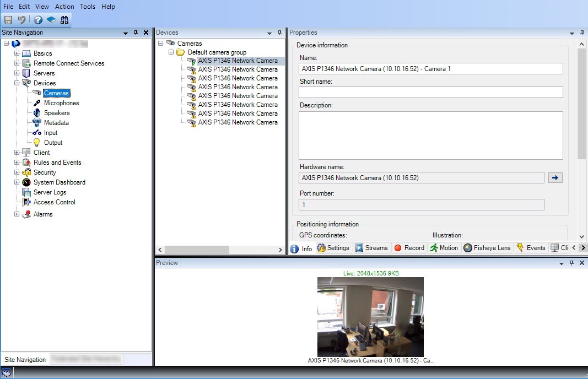Click the Access Control icon

(26, 202)
